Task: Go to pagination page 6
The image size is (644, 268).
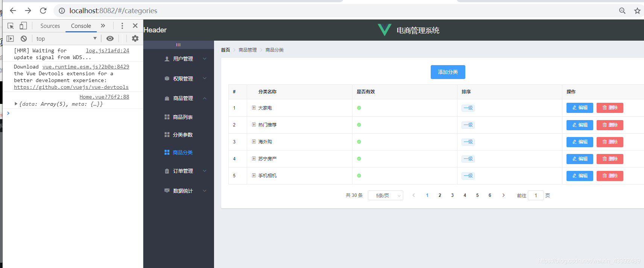Action: [490, 195]
